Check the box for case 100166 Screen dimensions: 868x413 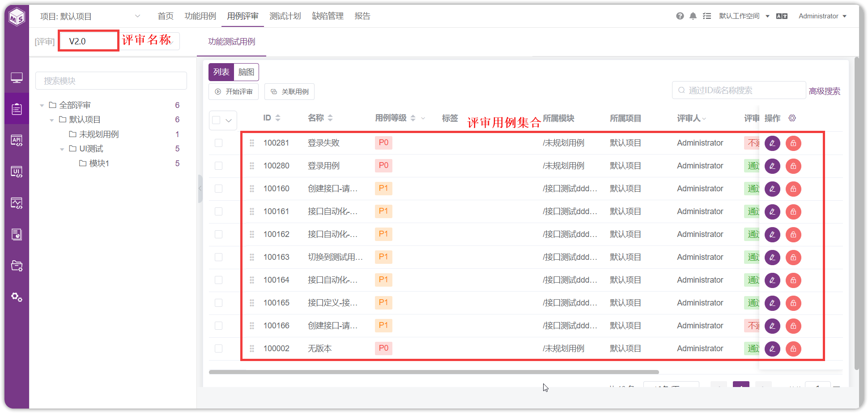(x=218, y=326)
